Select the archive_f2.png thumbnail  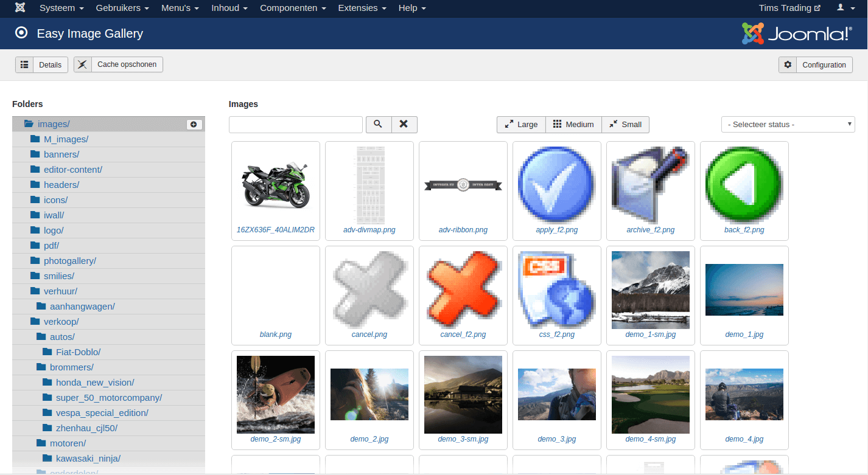[651, 185]
